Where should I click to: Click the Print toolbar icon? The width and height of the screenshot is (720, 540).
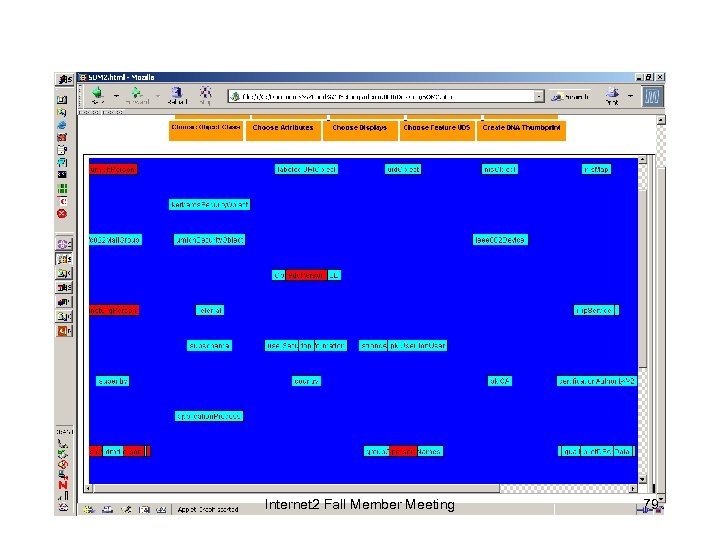612,96
